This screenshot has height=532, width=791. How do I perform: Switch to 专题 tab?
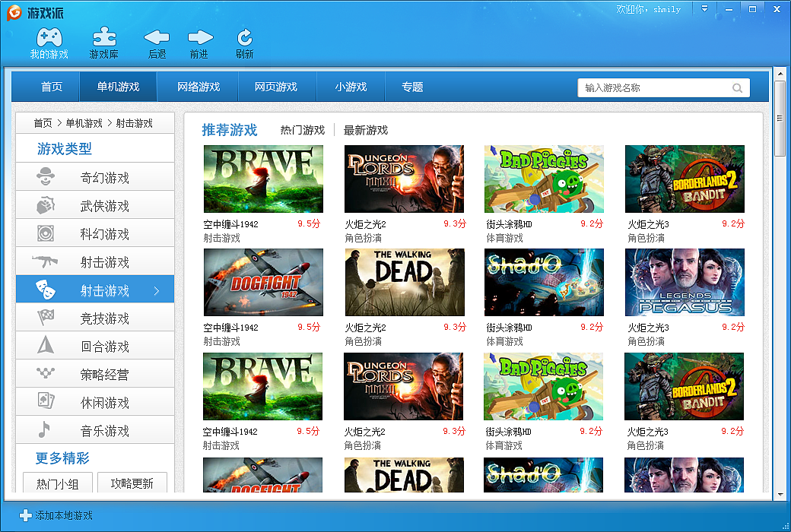[x=411, y=87]
